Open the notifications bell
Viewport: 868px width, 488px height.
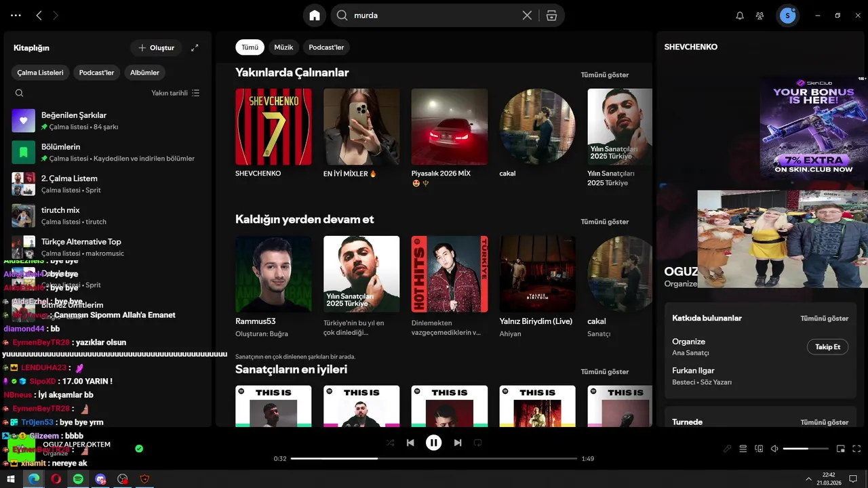coord(740,16)
